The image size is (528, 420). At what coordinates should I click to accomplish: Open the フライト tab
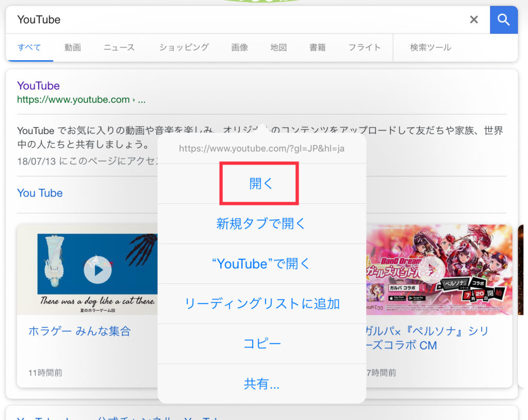[365, 47]
